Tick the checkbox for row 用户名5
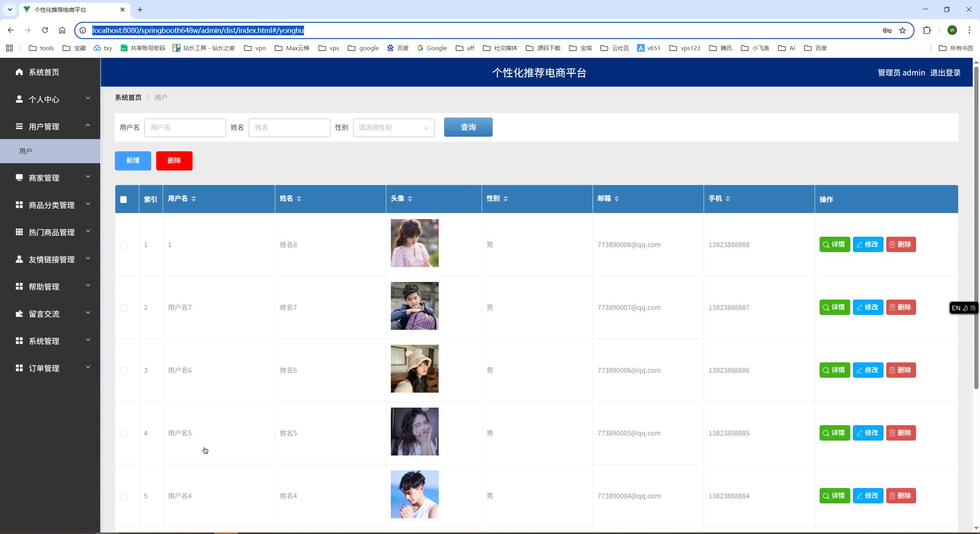The width and height of the screenshot is (980, 534). [123, 433]
